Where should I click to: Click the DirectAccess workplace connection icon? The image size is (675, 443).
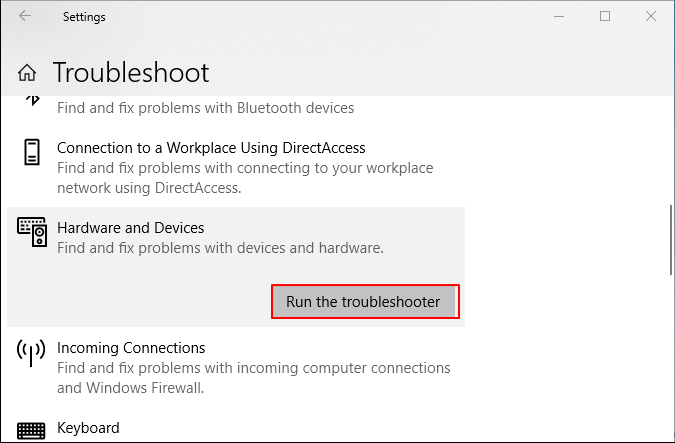32,153
